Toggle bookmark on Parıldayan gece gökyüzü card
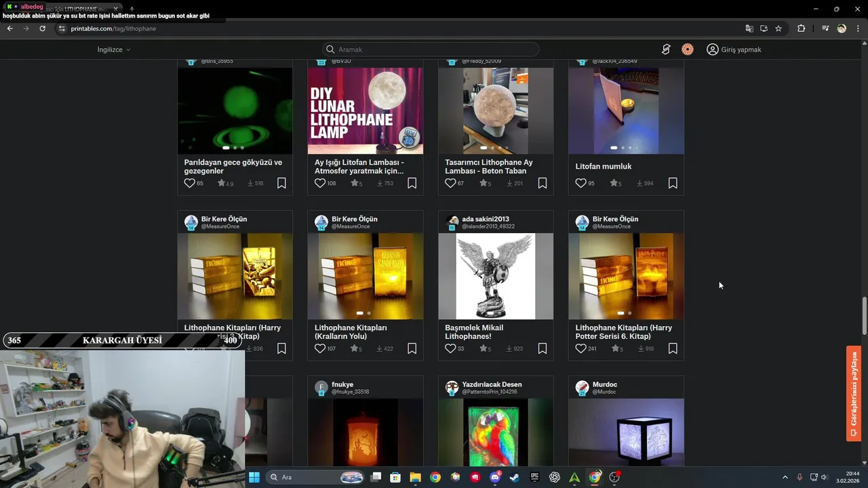Screen dimensions: 868x488 pyautogui.click(x=281, y=183)
